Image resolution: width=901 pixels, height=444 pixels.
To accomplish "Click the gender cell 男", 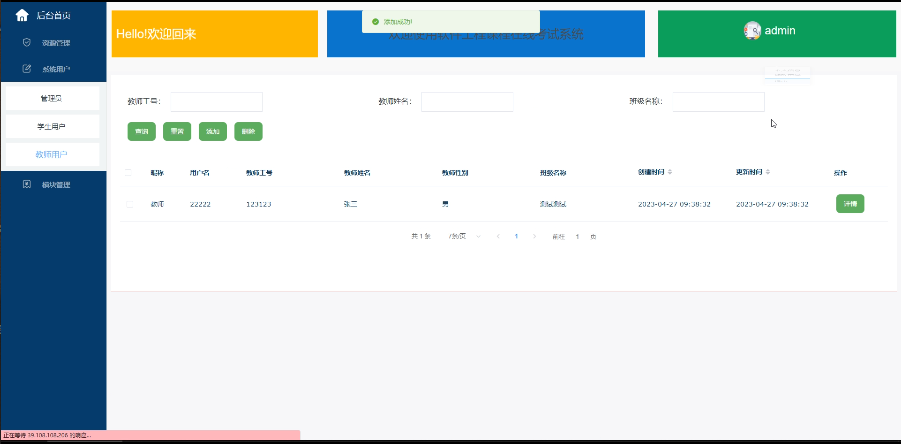I will tap(445, 204).
